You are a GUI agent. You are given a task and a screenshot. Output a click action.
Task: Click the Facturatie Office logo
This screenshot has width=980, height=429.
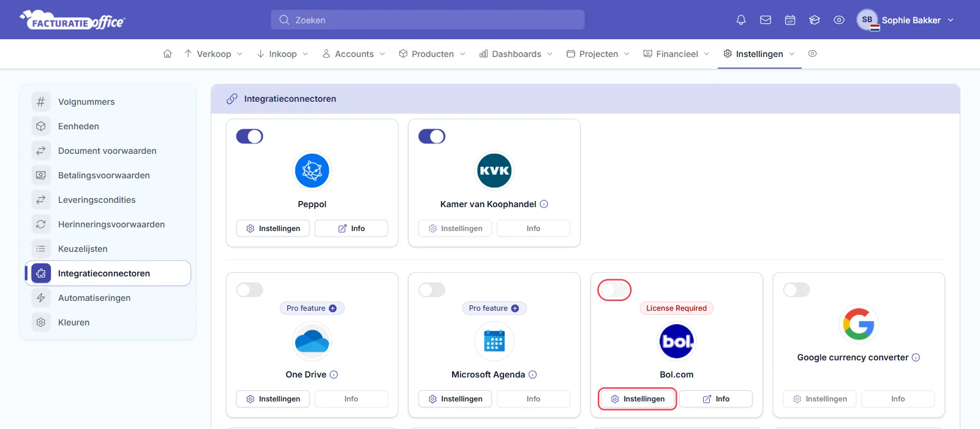[x=72, y=20]
